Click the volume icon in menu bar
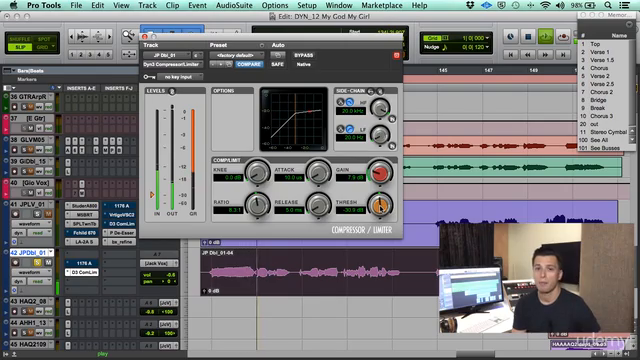Screen dimensions: 640x360 coord(560,5)
